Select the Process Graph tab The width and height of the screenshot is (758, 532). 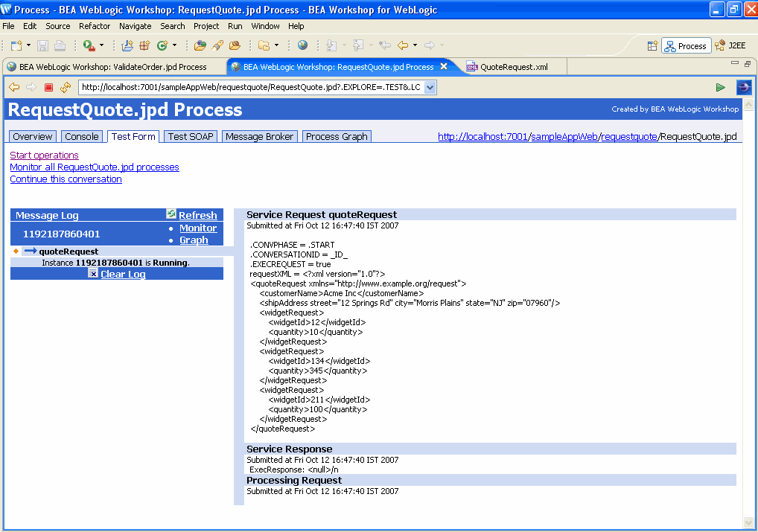tap(337, 137)
